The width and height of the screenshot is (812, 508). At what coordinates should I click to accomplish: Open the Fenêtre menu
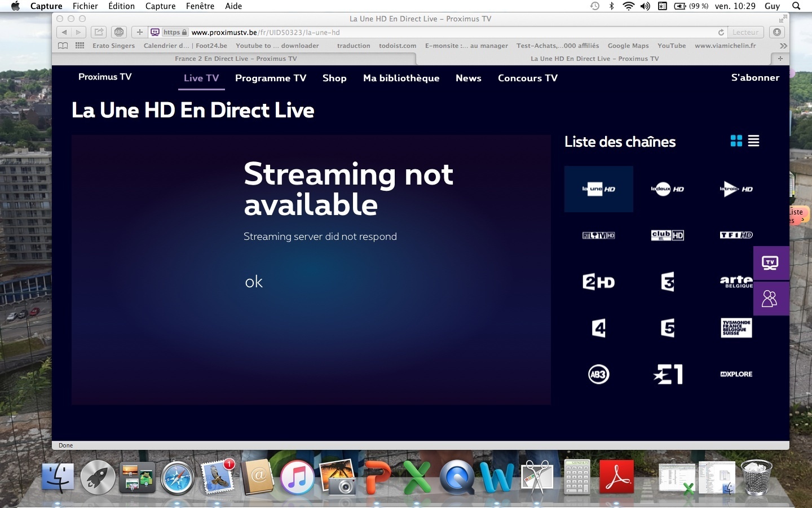click(200, 6)
